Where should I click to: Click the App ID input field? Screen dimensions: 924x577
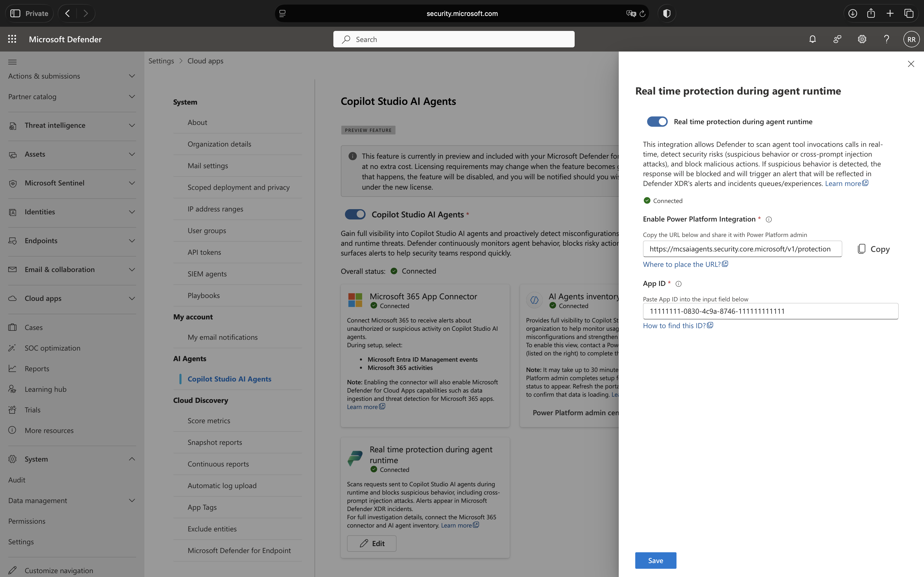click(770, 311)
